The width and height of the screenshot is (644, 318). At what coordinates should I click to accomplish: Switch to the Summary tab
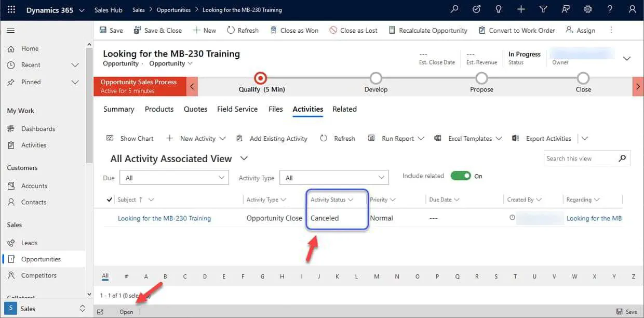[118, 109]
